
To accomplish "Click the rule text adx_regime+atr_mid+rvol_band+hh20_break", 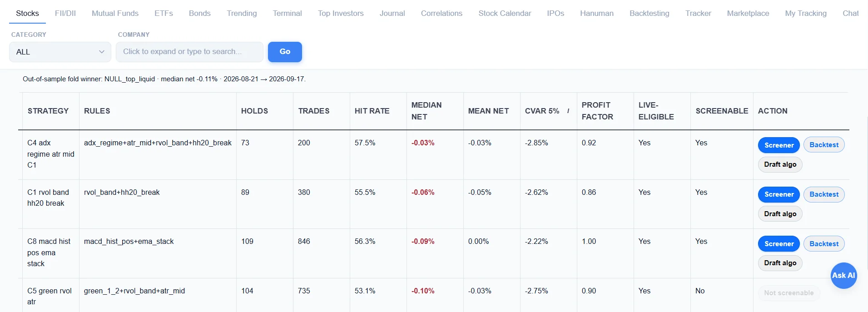I will click(158, 143).
